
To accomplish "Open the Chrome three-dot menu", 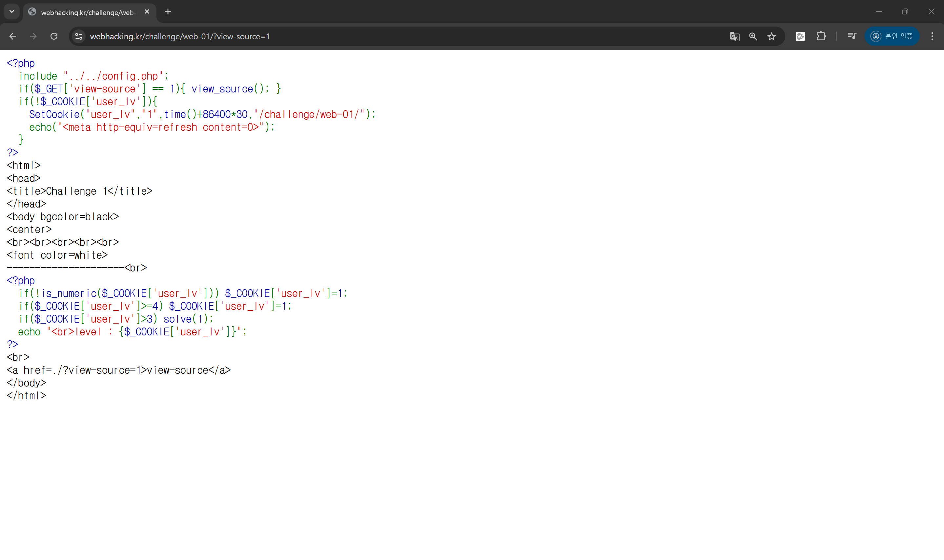I will pos(932,36).
